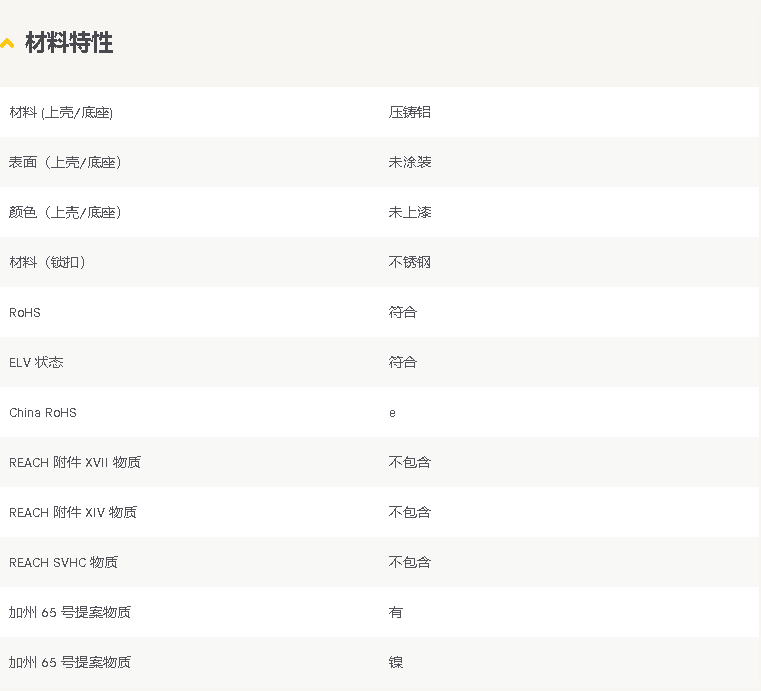The height and width of the screenshot is (691, 761).
Task: Click 不包含 value in REACH SVHC row
Action: [x=409, y=562]
